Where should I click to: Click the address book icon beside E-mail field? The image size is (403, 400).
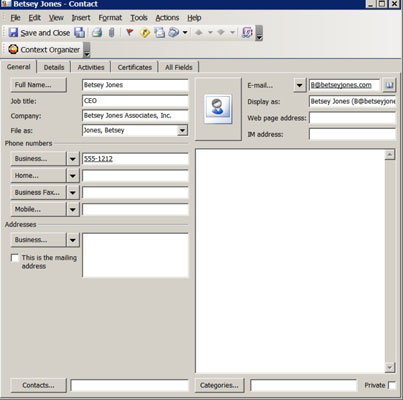[x=389, y=85]
